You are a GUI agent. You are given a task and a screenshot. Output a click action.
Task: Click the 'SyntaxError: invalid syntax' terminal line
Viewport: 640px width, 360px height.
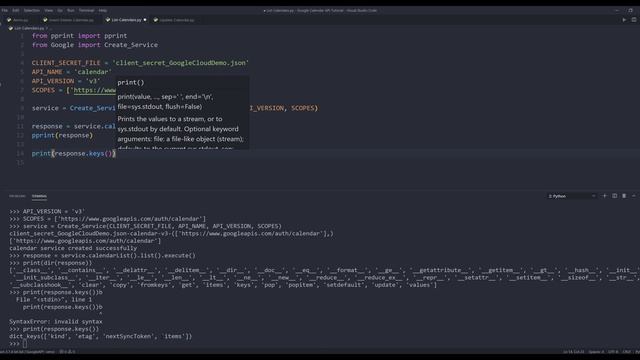(56, 322)
